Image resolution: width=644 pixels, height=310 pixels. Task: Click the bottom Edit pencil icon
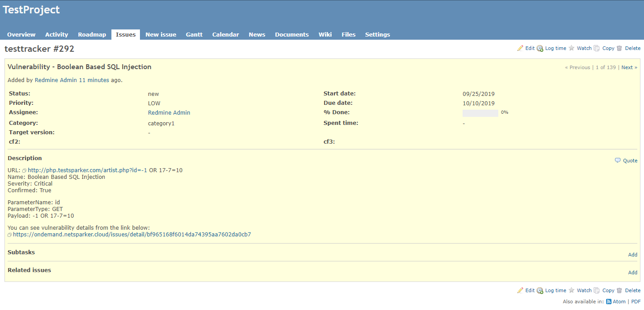coord(521,290)
